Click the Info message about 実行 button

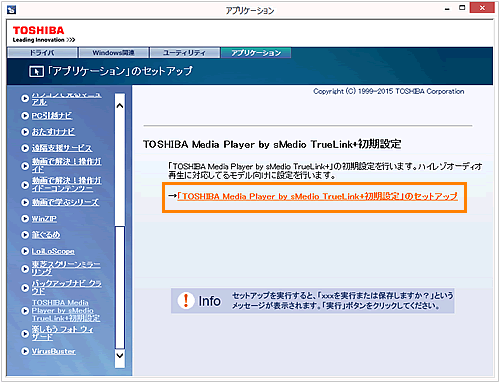tap(343, 301)
